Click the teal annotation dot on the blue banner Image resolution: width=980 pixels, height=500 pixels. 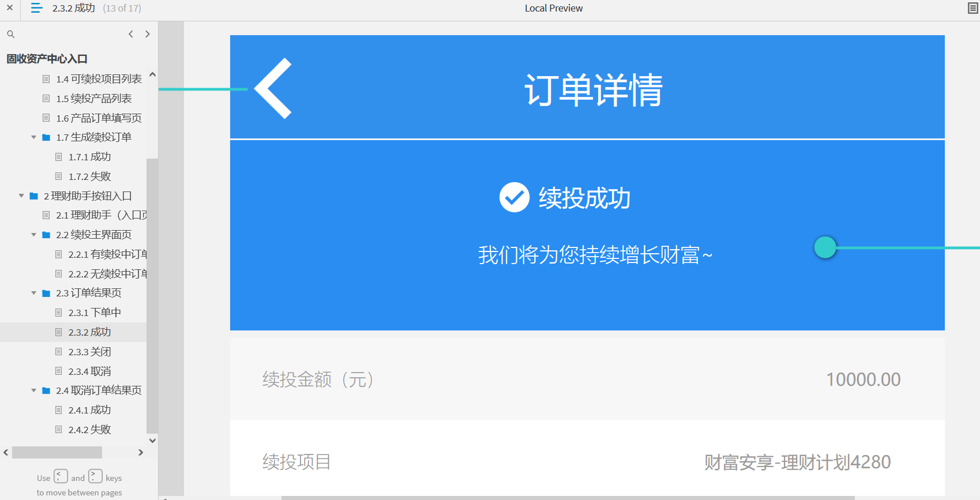point(825,247)
